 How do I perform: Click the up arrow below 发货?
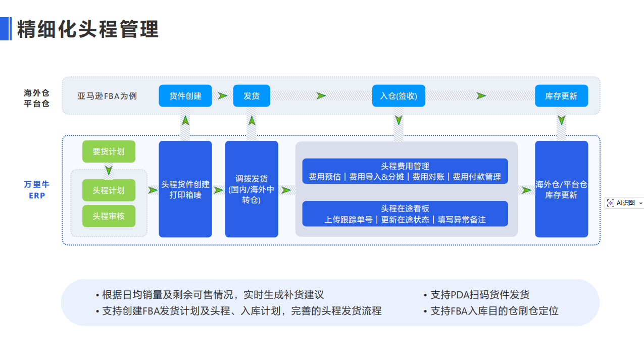coord(252,120)
